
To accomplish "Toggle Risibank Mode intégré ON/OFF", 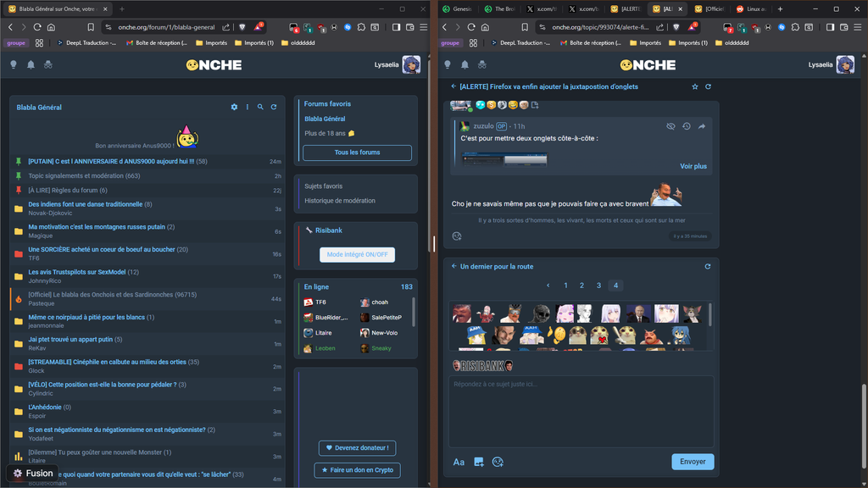I will (x=357, y=255).
